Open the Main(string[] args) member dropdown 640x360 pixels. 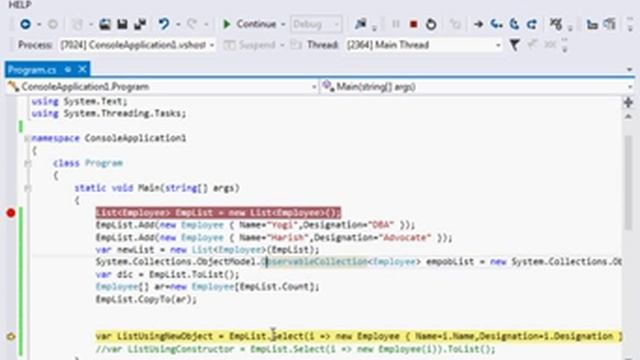click(478, 87)
